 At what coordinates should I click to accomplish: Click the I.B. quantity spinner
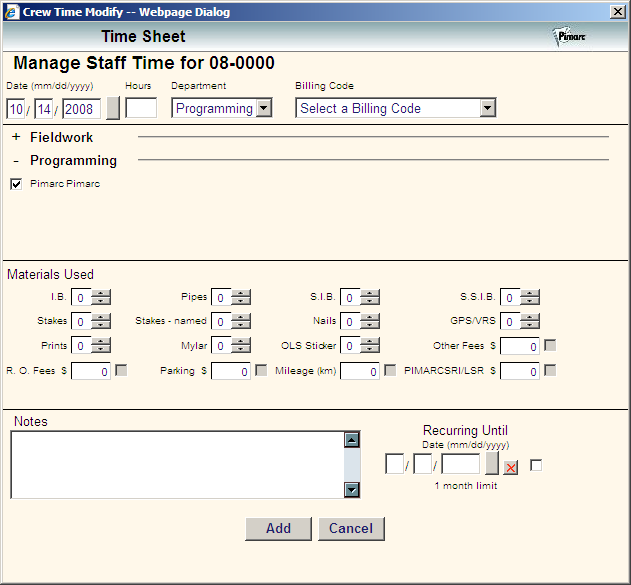(101, 297)
